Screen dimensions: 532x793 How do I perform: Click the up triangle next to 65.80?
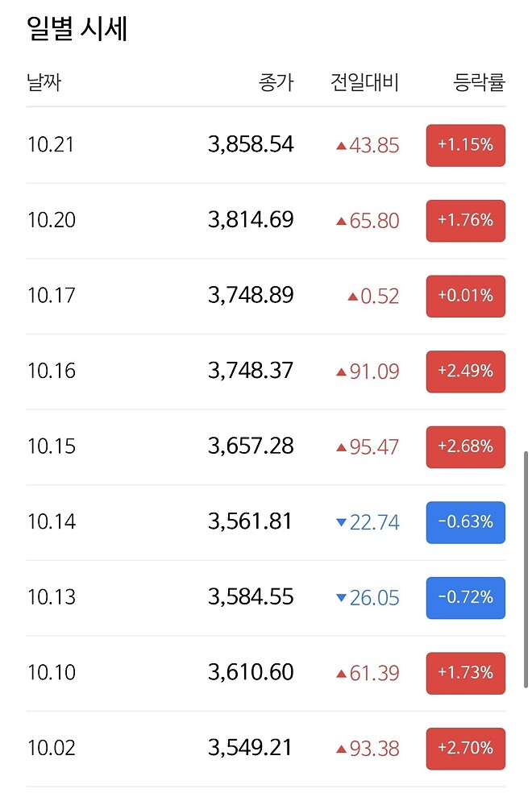(341, 221)
